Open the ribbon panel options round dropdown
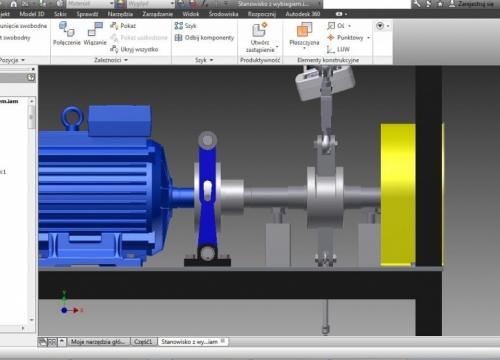Screen dimensions: 500x360 (382, 26)
